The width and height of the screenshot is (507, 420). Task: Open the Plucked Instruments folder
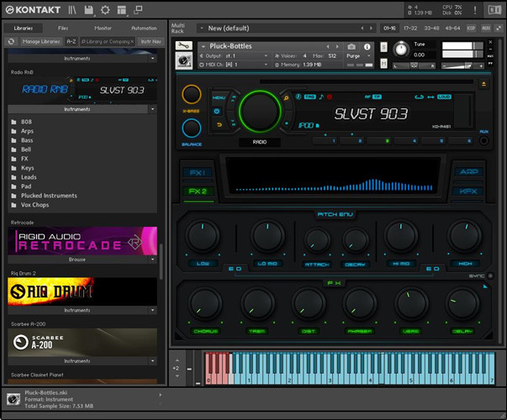(49, 196)
